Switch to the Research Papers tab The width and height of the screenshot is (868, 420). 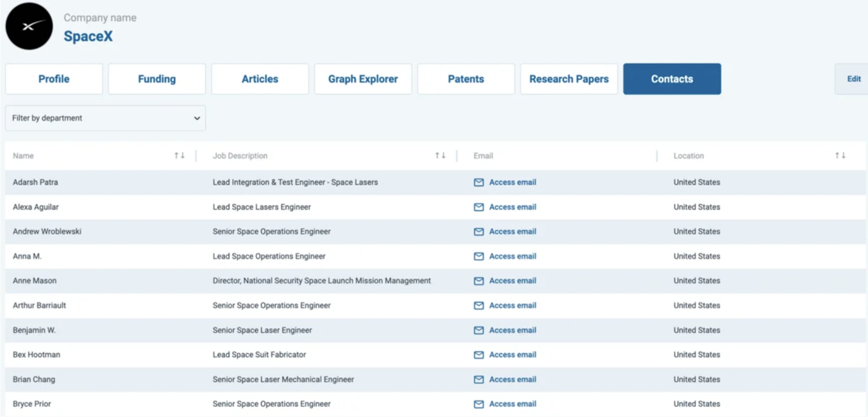[x=569, y=79]
